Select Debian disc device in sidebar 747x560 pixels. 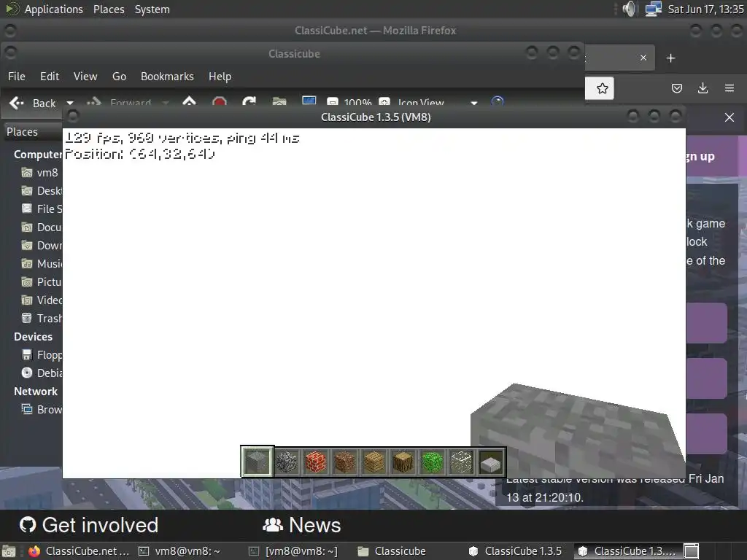click(x=42, y=373)
